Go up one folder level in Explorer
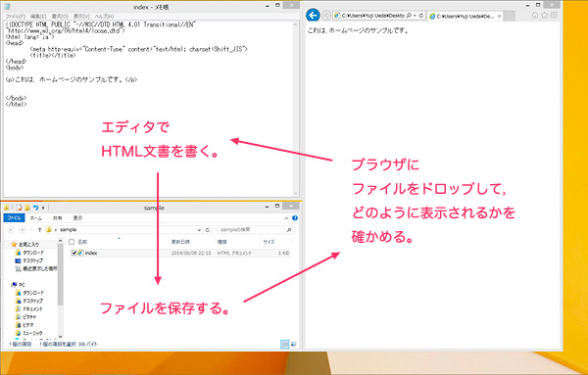The width and height of the screenshot is (588, 375). pyautogui.click(x=39, y=230)
